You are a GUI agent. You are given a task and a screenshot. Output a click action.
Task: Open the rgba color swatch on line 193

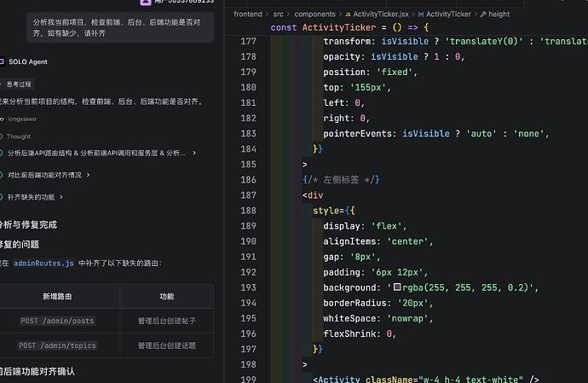[397, 287]
